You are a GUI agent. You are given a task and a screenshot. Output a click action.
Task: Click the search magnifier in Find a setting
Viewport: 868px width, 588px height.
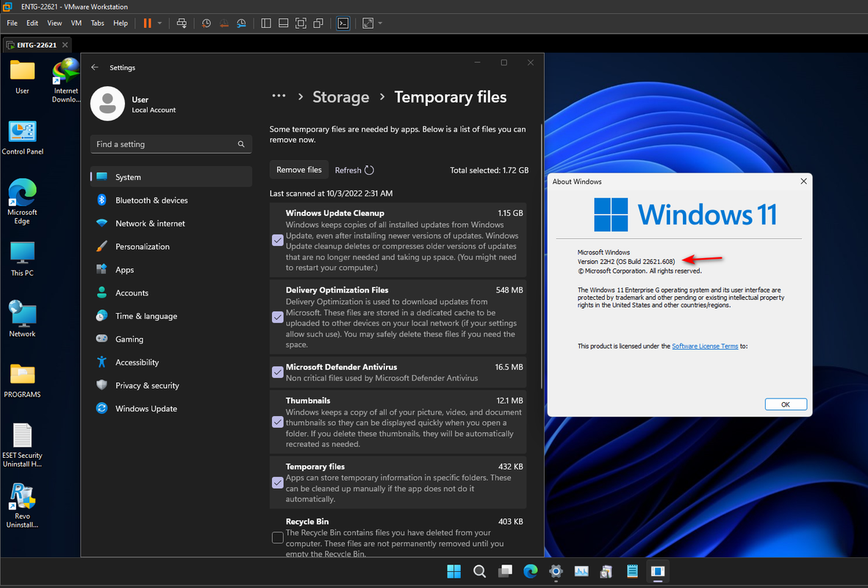241,144
